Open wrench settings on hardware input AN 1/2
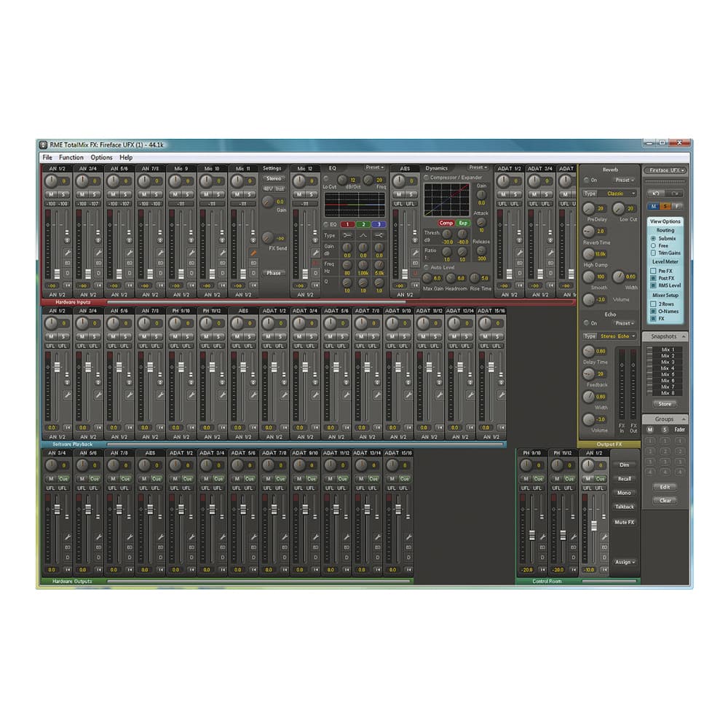This screenshot has height=728, width=728. 67,253
